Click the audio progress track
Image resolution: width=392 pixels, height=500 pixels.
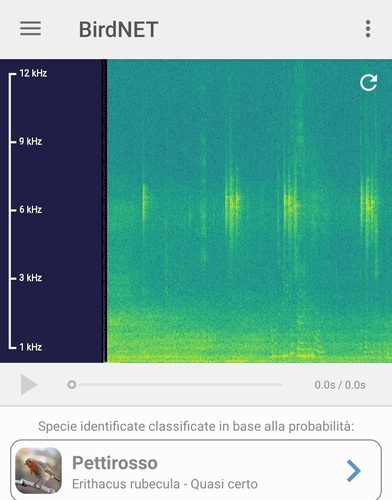point(180,385)
